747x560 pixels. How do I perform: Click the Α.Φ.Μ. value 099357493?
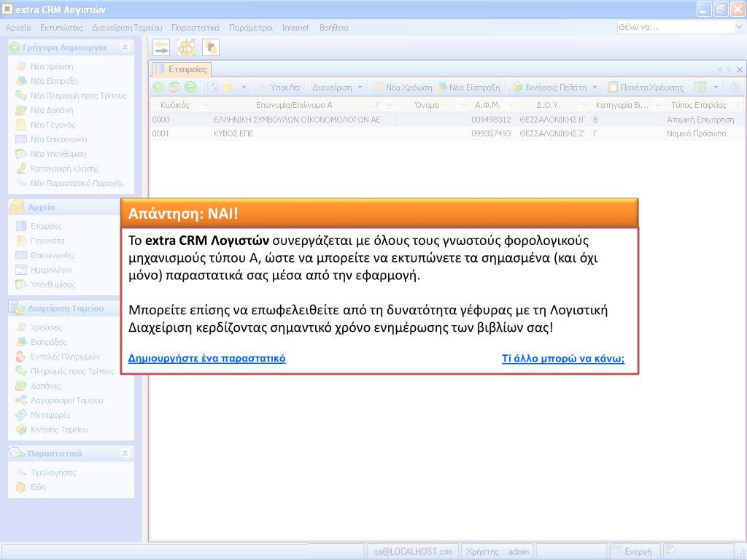click(491, 134)
